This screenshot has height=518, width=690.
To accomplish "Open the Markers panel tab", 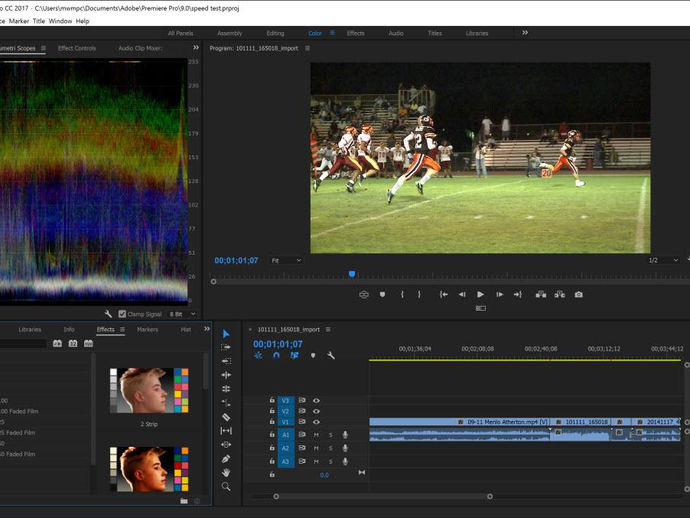I will click(147, 329).
